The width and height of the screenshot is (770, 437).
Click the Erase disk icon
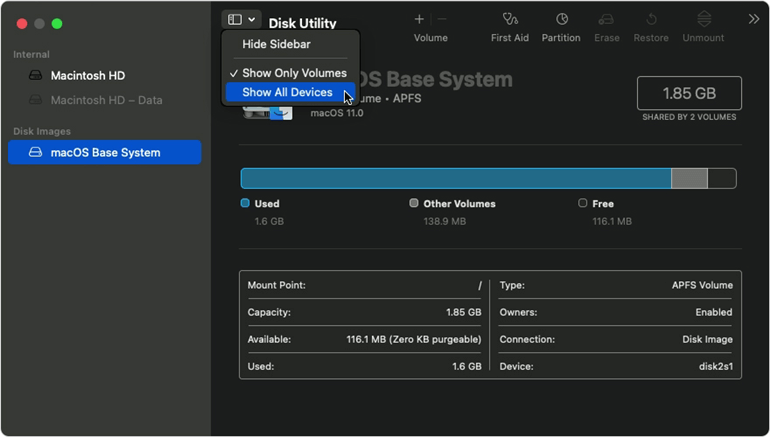pyautogui.click(x=606, y=19)
